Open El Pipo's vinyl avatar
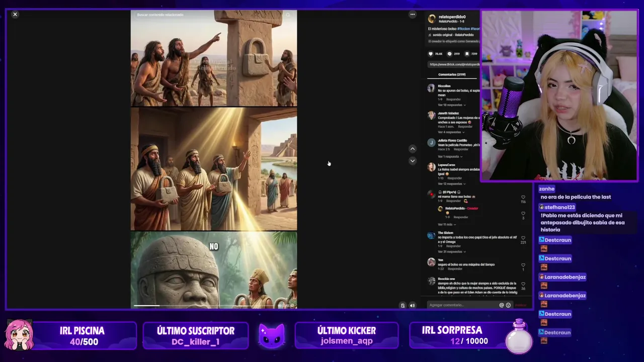This screenshot has height=362, width=644. pyautogui.click(x=431, y=194)
